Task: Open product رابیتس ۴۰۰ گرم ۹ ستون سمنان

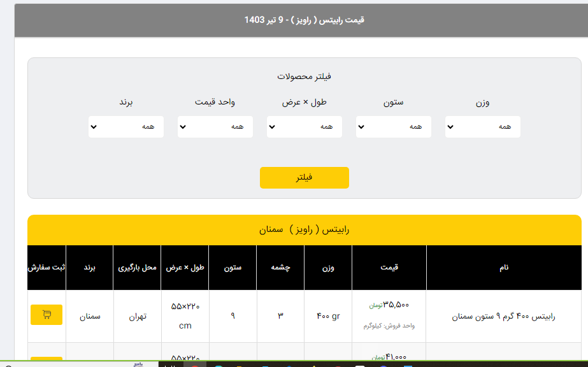Action: [503, 316]
